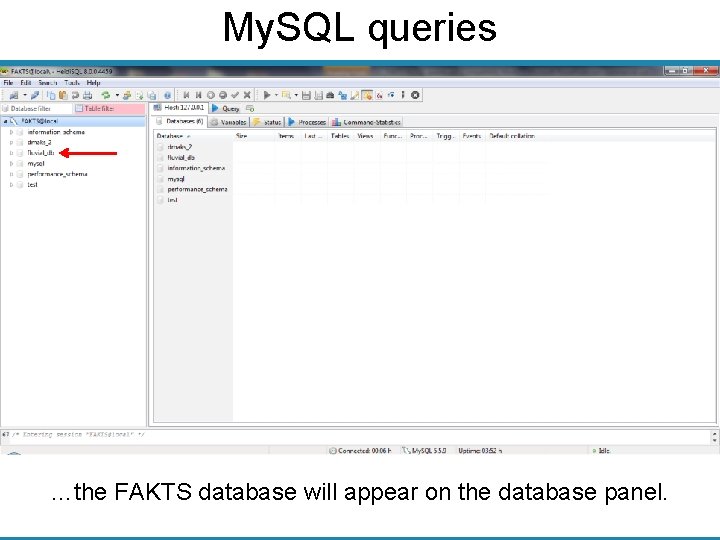Switch to the Host 127.0.0.1 tab
The height and width of the screenshot is (540, 720).
point(179,108)
